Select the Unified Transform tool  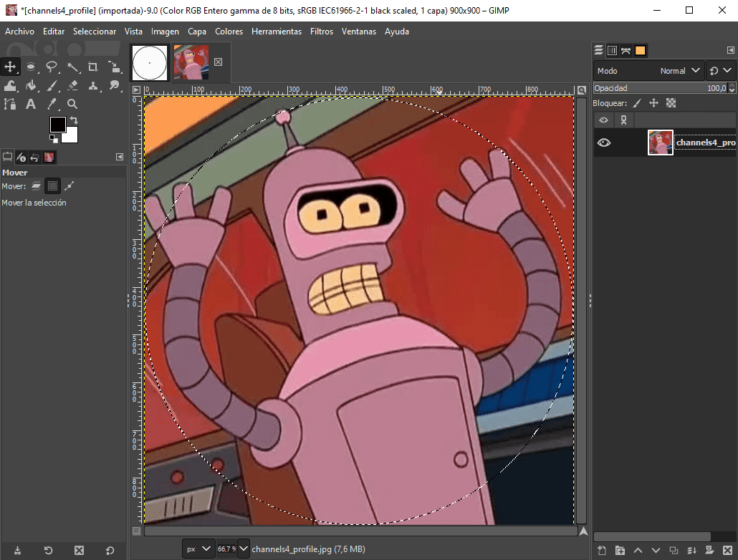pos(113,67)
